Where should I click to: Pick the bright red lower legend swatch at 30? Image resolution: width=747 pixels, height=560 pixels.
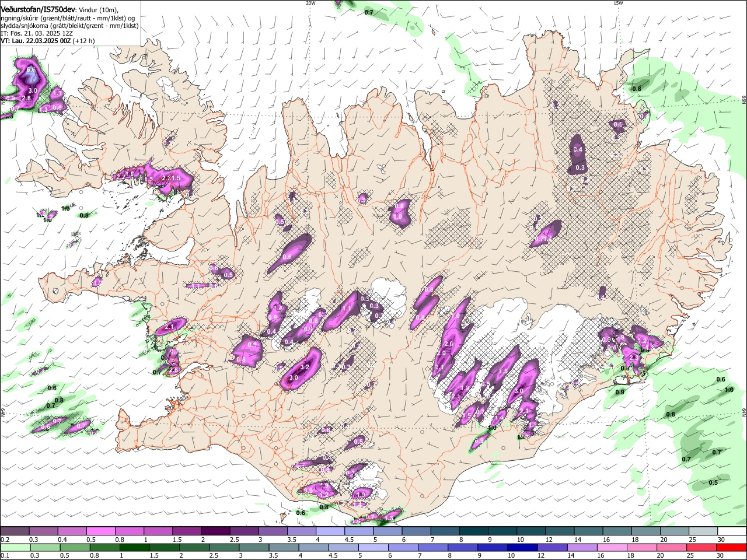(x=732, y=547)
